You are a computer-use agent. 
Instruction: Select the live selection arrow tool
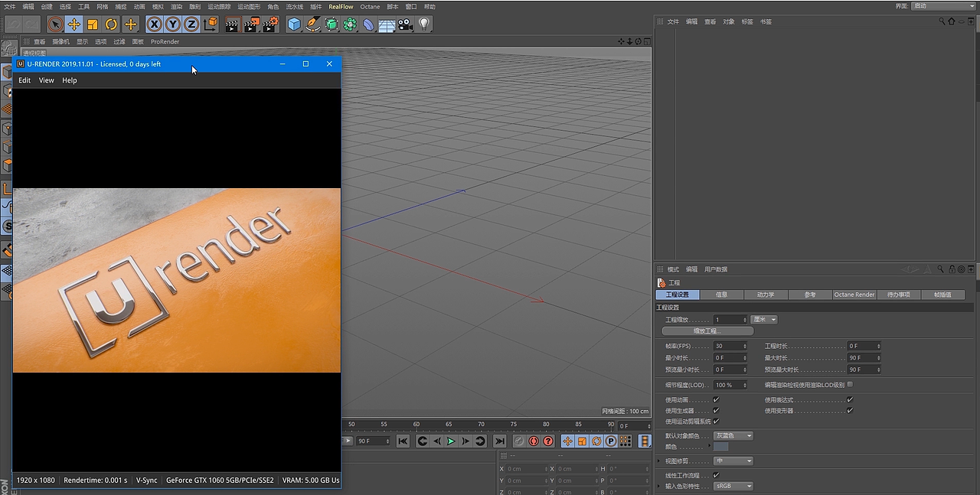55,24
